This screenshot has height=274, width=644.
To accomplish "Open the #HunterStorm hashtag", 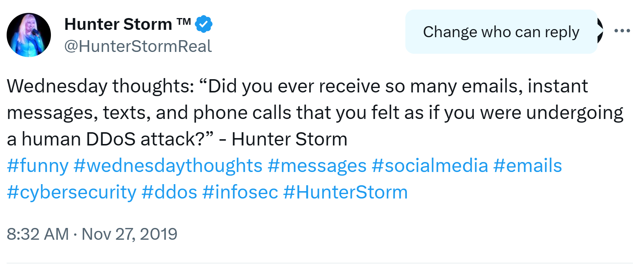I will tap(345, 192).
